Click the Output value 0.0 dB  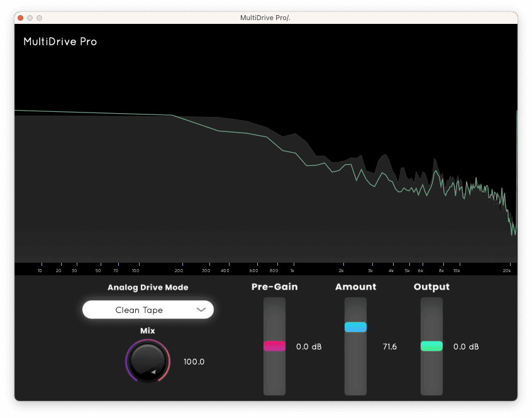click(466, 346)
